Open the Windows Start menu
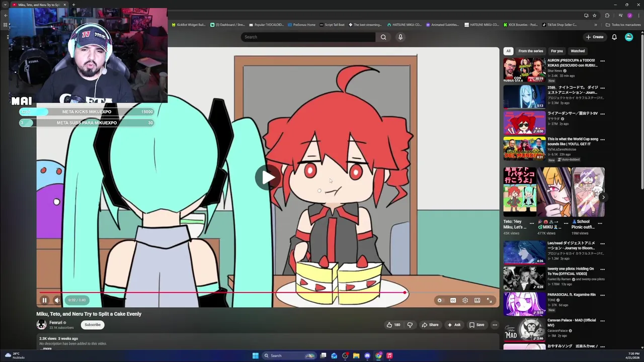644x362 pixels. click(x=256, y=355)
